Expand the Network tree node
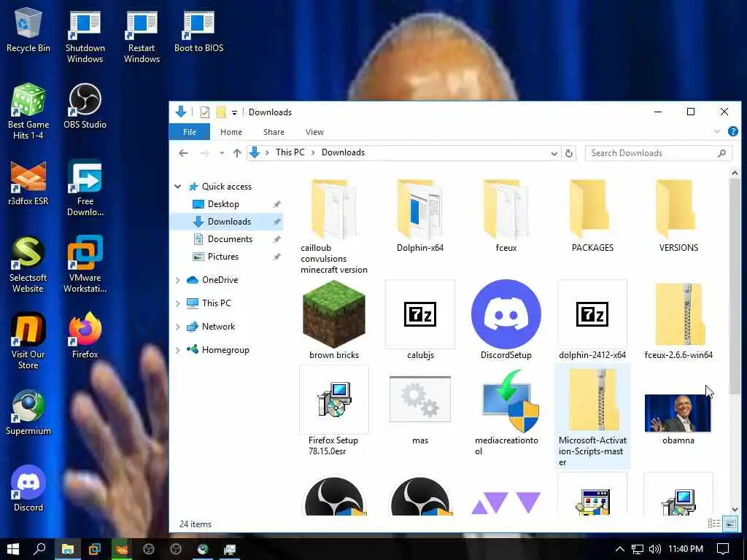Image resolution: width=747 pixels, height=560 pixels. click(x=178, y=327)
